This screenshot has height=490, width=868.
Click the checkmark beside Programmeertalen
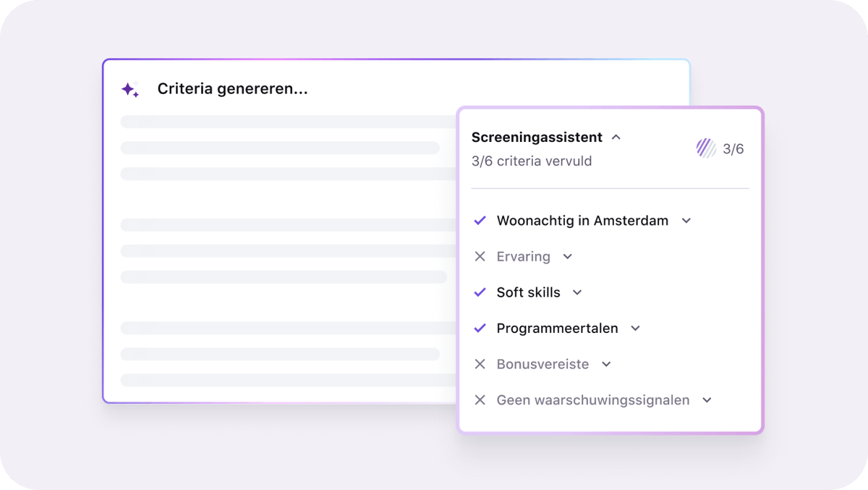point(480,328)
